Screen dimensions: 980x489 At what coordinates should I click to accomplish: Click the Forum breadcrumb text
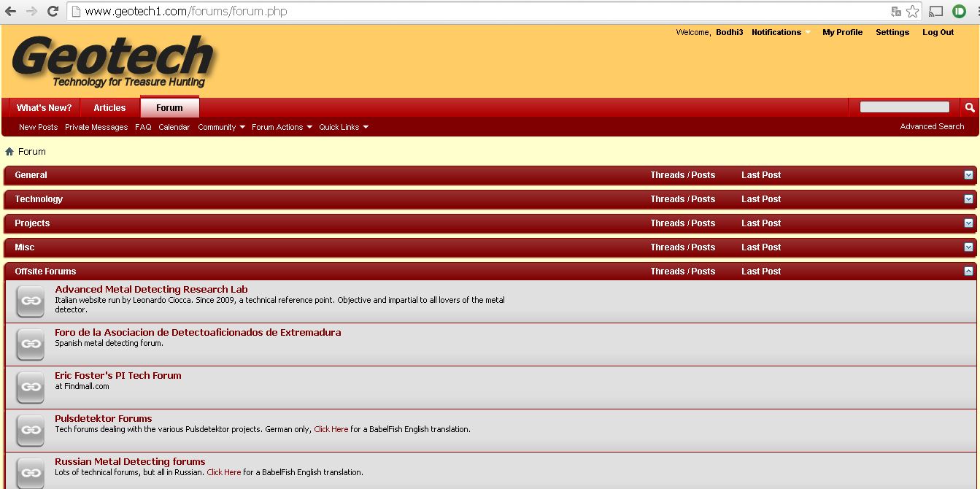pyautogui.click(x=32, y=152)
